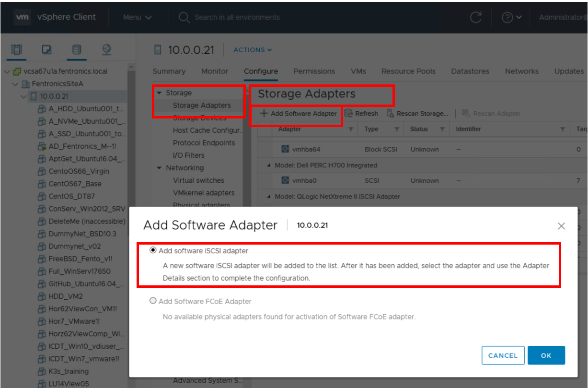Click the vcsa67u1a.fentronics.local vCenter icon
The width and height of the screenshot is (588, 388).
(x=17, y=71)
